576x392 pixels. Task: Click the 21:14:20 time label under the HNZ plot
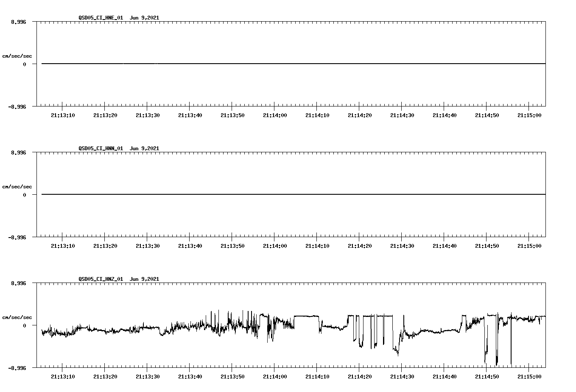tap(360, 377)
